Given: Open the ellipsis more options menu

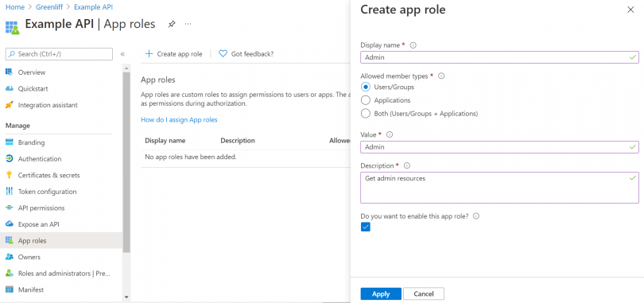Looking at the screenshot, I should click(188, 24).
